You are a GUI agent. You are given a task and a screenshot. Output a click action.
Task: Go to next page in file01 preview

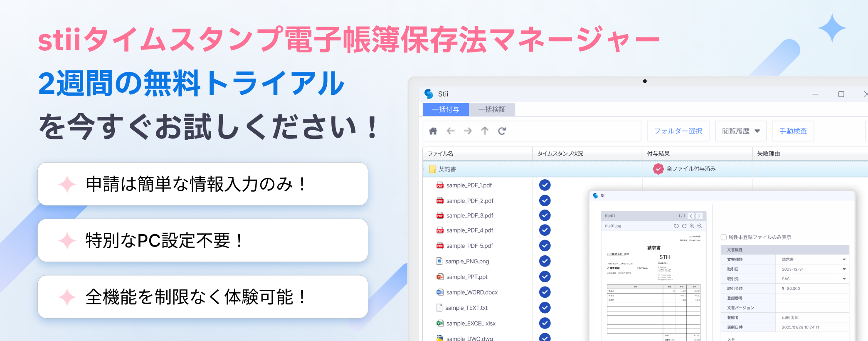(699, 216)
